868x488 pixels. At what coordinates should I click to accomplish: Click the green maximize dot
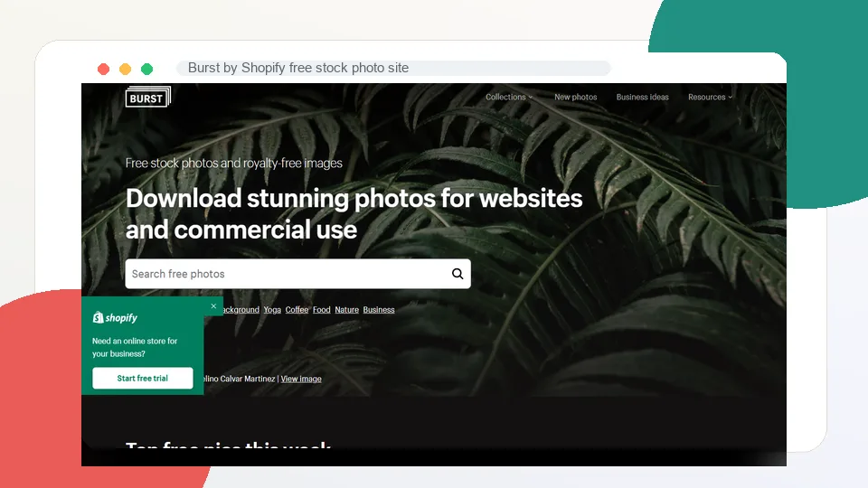(146, 69)
